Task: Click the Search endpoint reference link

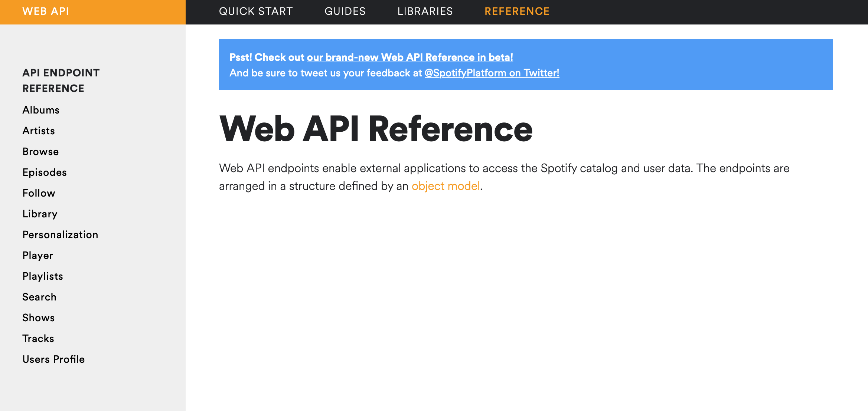Action: (x=39, y=297)
